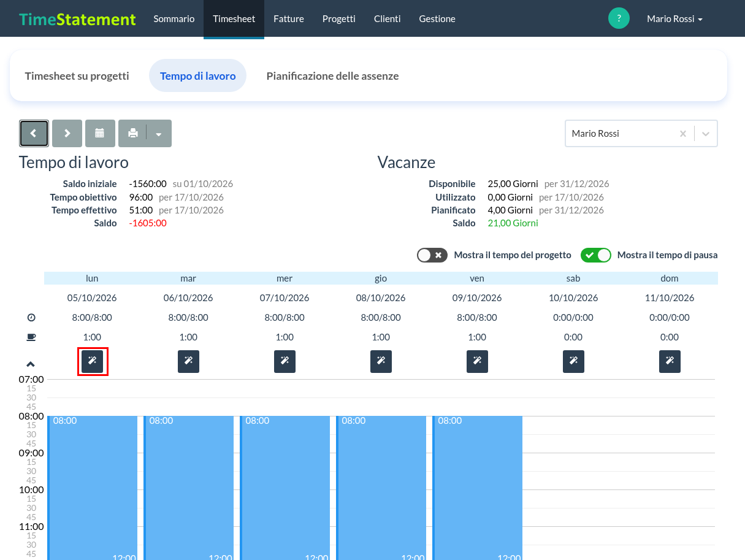Image resolution: width=745 pixels, height=560 pixels.
Task: Click the red Saldo value -1605:00
Action: click(x=148, y=223)
